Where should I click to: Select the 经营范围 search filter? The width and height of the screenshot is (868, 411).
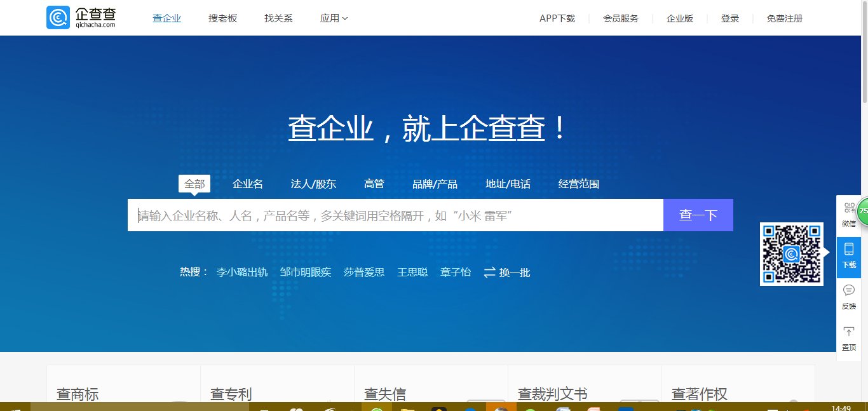coord(578,184)
